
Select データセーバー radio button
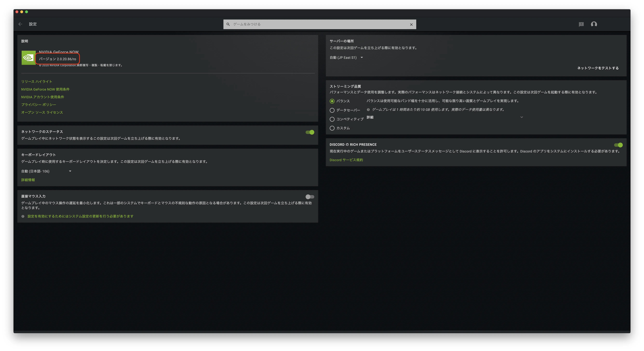click(x=332, y=110)
